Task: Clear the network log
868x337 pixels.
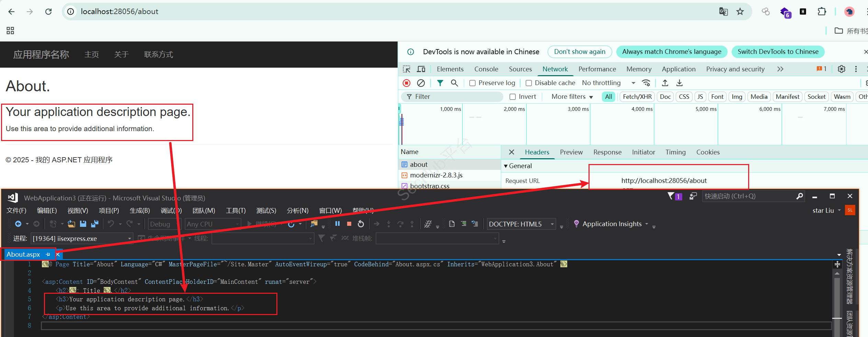Action: [x=421, y=83]
